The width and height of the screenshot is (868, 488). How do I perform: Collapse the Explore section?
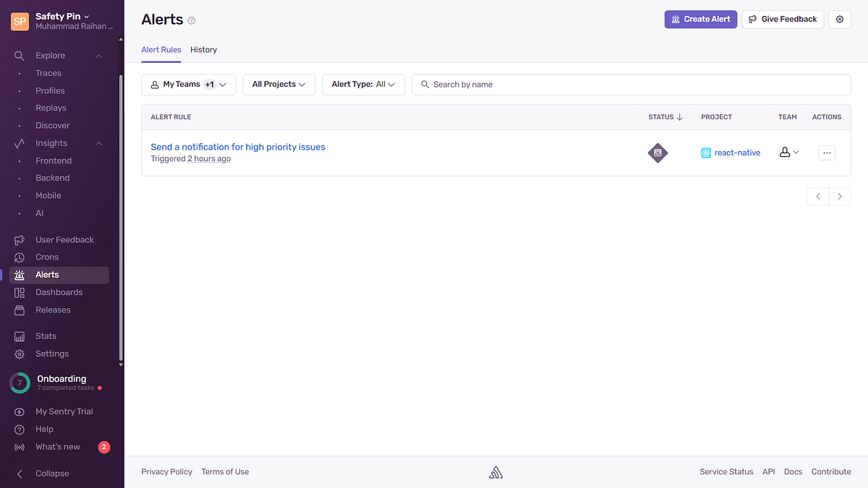[x=98, y=55]
